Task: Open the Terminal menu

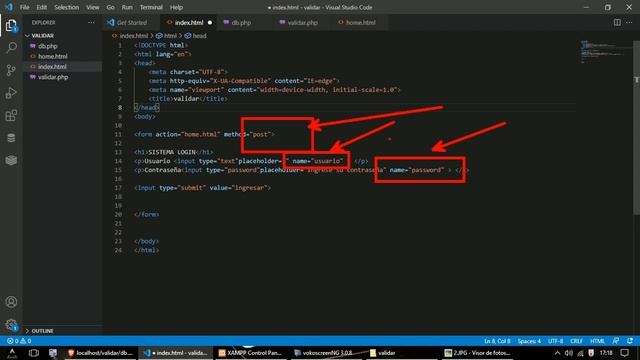Action: click(x=151, y=7)
